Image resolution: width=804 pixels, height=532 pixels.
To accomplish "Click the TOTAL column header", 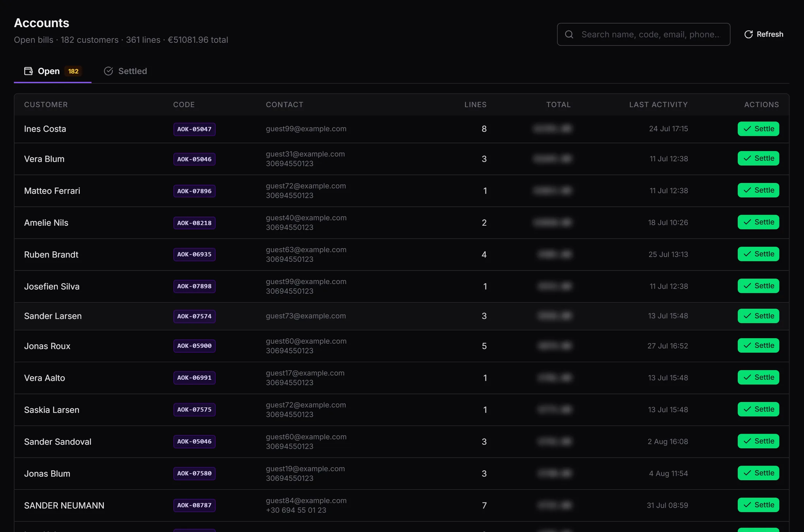I will [x=558, y=104].
